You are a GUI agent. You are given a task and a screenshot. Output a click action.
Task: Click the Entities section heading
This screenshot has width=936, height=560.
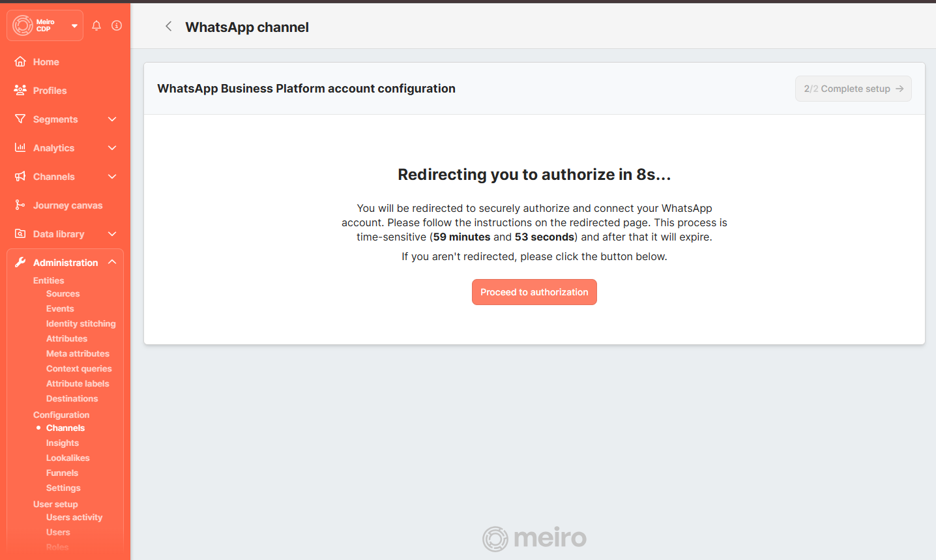click(49, 281)
